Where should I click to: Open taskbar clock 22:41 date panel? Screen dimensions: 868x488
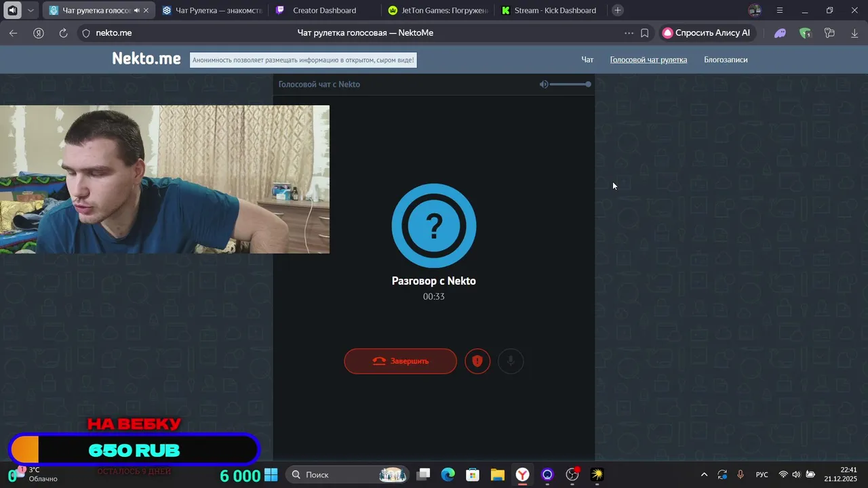pyautogui.click(x=841, y=474)
